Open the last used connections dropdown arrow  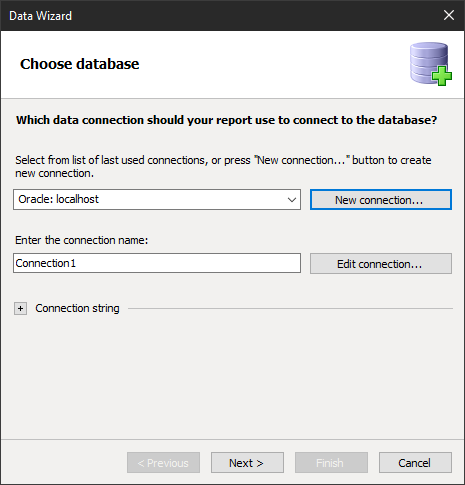pyautogui.click(x=292, y=200)
